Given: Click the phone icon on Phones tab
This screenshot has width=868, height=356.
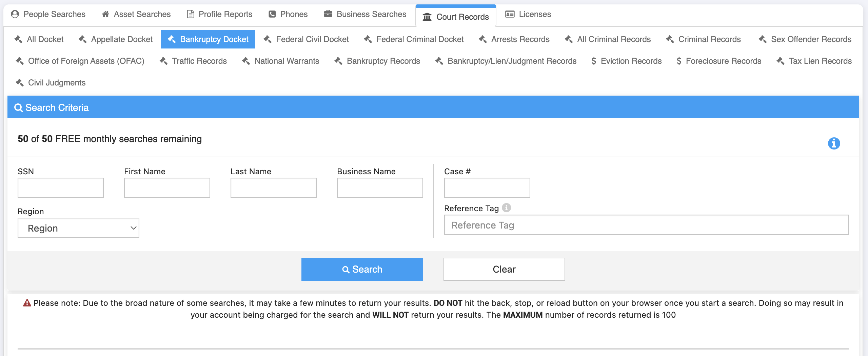Looking at the screenshot, I should (272, 14).
